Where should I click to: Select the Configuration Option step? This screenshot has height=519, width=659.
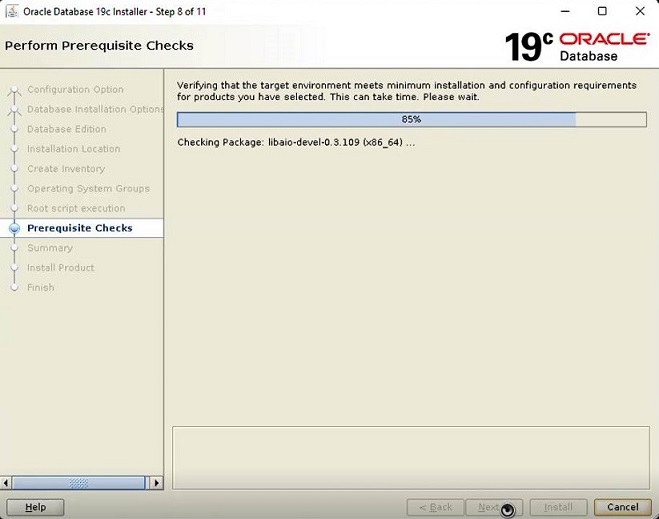tap(75, 90)
